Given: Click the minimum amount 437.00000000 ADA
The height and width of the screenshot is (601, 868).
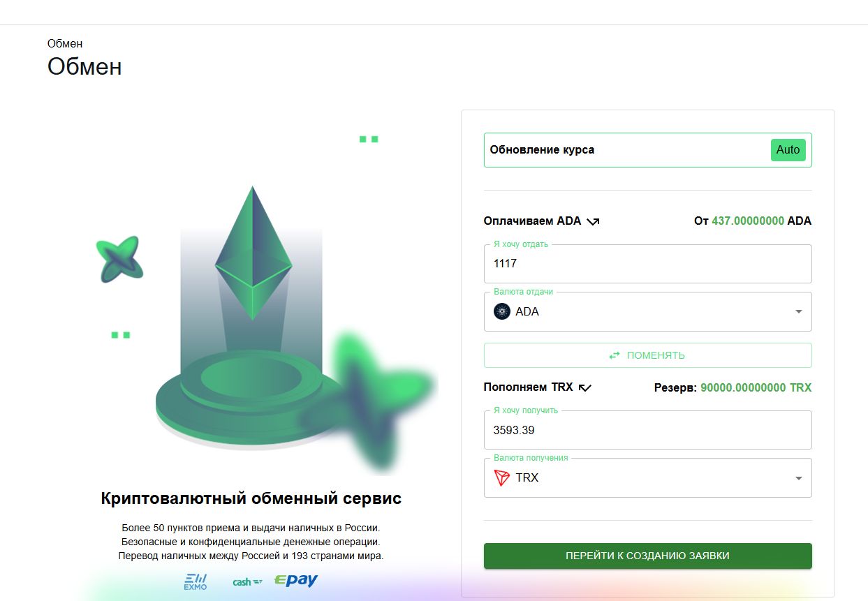Looking at the screenshot, I should click(x=761, y=221).
